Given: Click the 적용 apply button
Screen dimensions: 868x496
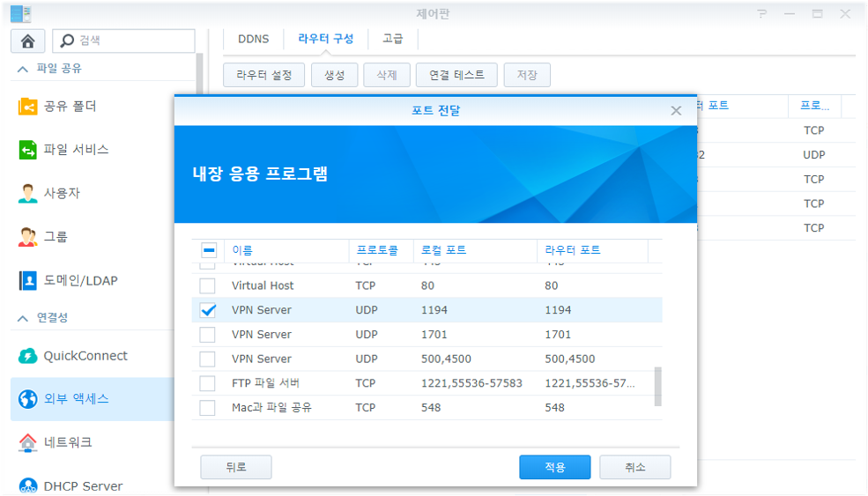Looking at the screenshot, I should pos(554,467).
